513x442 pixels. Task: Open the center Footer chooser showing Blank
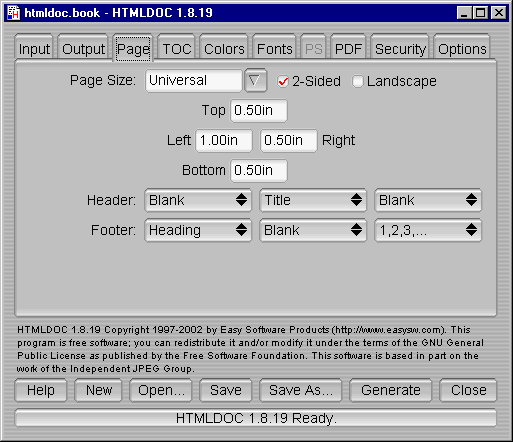(313, 230)
